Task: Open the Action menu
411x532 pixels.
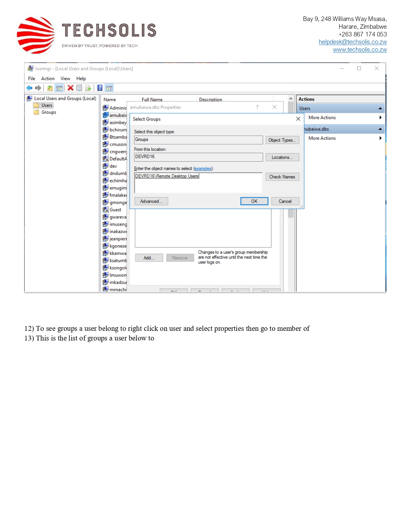Action: (x=48, y=78)
